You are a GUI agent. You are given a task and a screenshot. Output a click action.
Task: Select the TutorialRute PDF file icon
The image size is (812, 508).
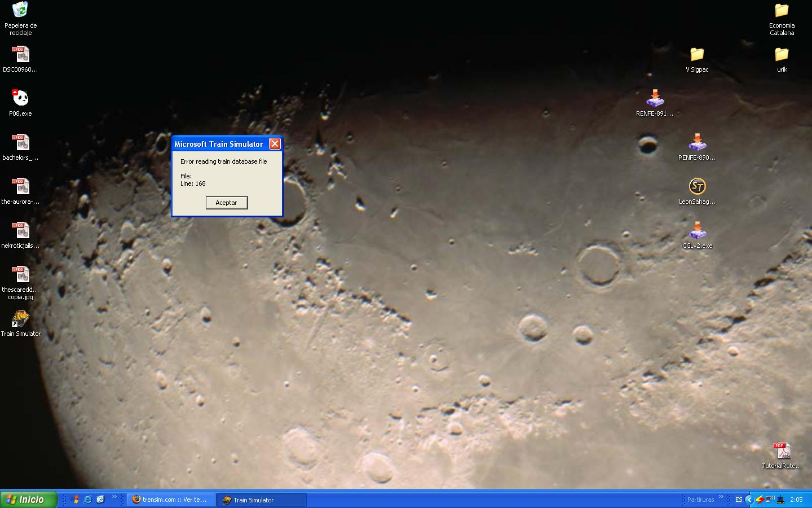pos(782,450)
